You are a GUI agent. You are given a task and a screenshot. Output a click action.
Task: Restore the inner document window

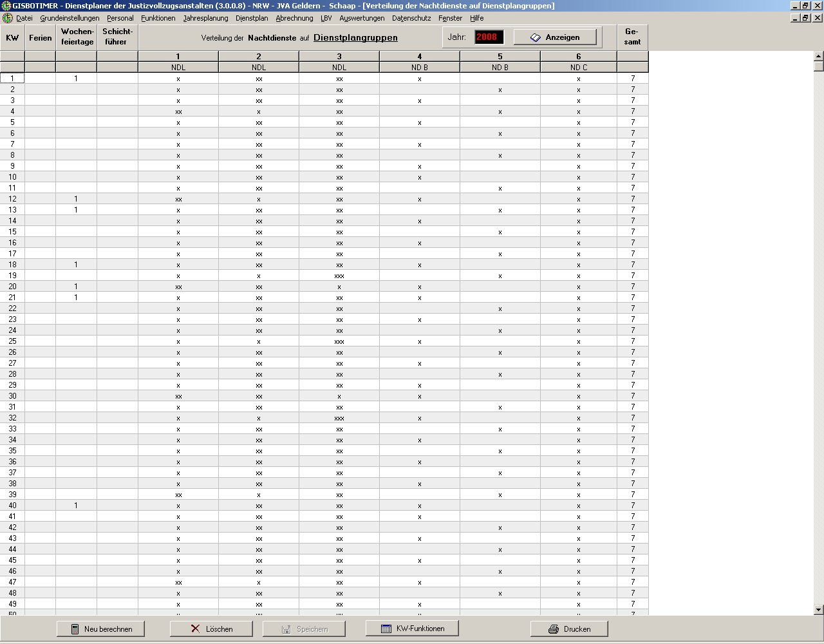click(x=805, y=18)
